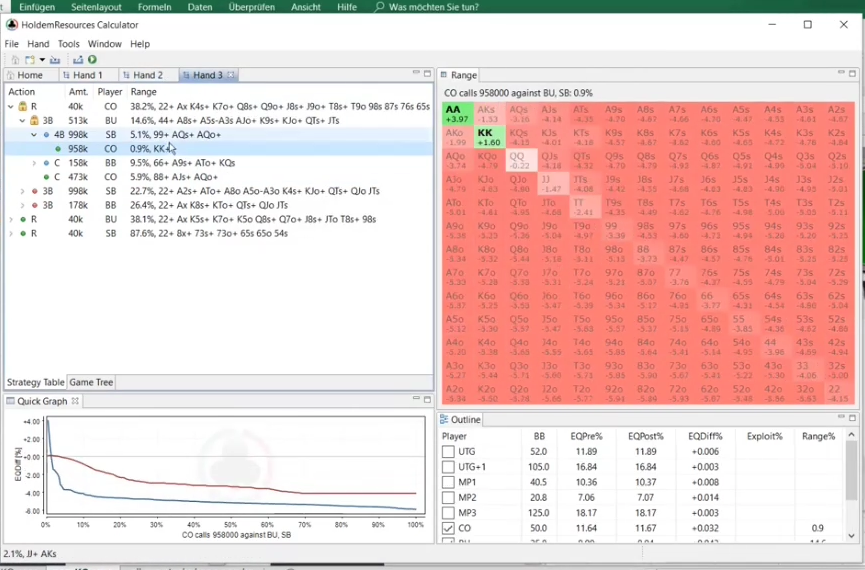Open the New Hand dropdown arrow
The image size is (865, 570).
click(x=42, y=60)
